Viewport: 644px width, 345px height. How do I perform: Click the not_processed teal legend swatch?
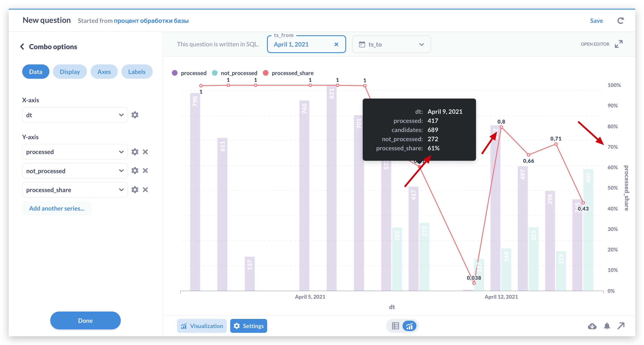coord(215,73)
